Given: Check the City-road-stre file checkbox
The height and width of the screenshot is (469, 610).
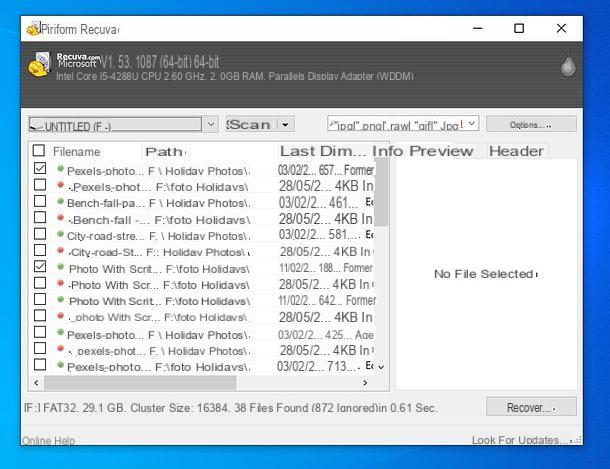Looking at the screenshot, I should [x=40, y=234].
